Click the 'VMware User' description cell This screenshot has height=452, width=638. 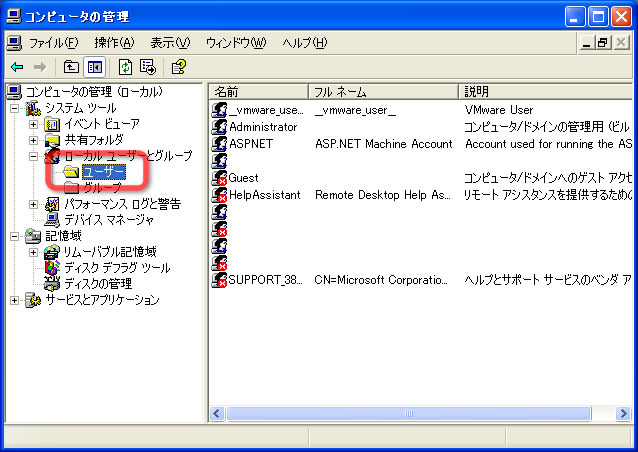[498, 110]
